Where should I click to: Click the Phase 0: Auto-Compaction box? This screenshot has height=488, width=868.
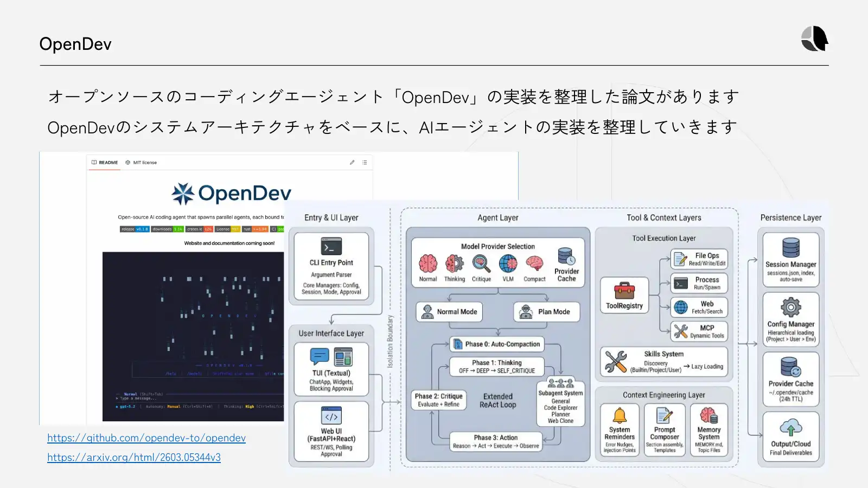(x=497, y=344)
